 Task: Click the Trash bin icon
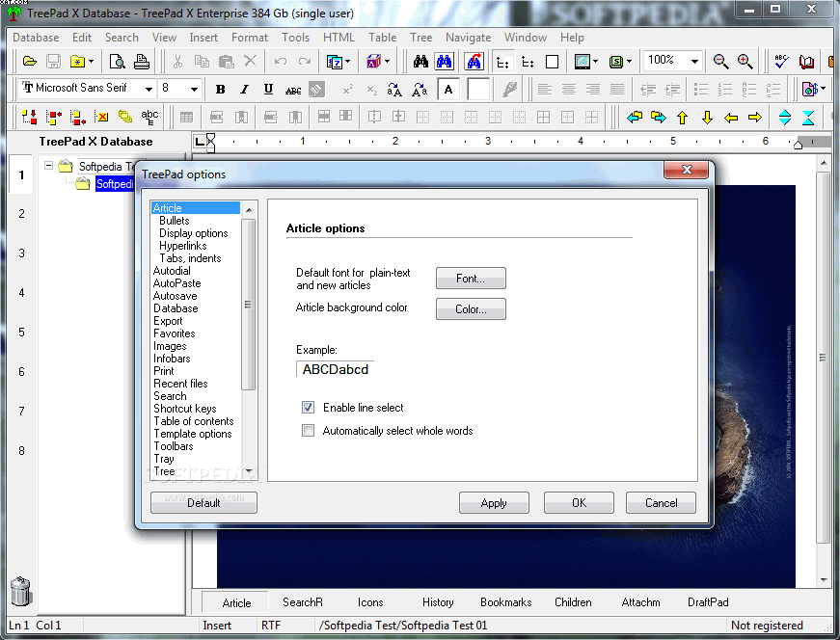[21, 591]
